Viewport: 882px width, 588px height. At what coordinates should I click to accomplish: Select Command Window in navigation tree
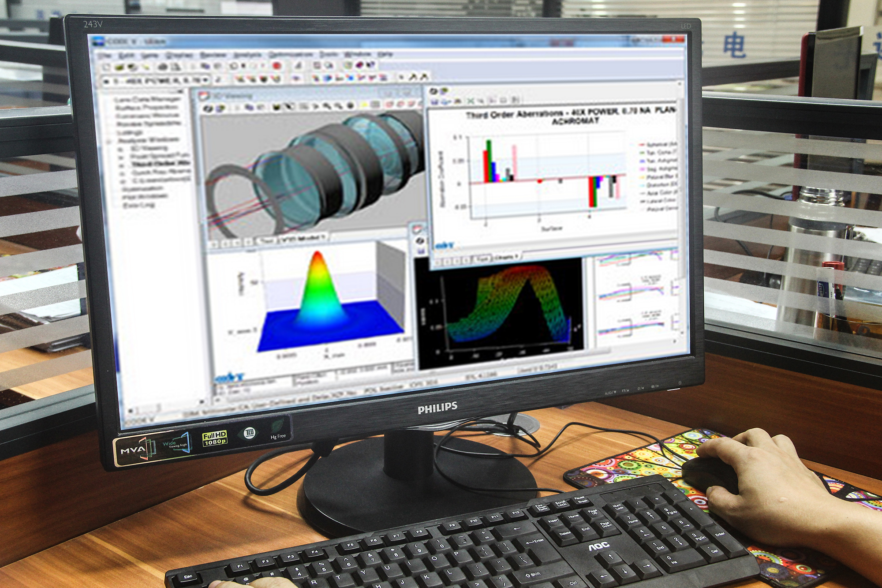148,115
